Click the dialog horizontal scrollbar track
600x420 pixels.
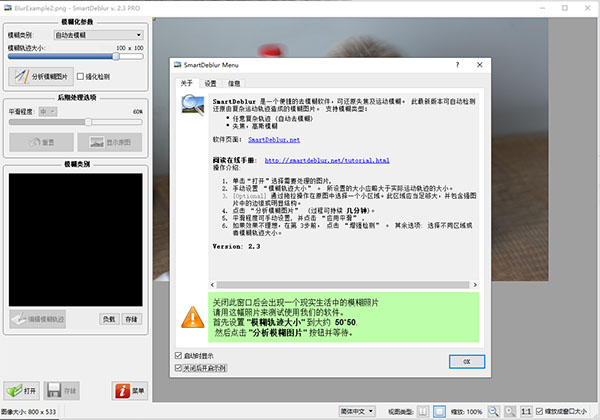343,285
